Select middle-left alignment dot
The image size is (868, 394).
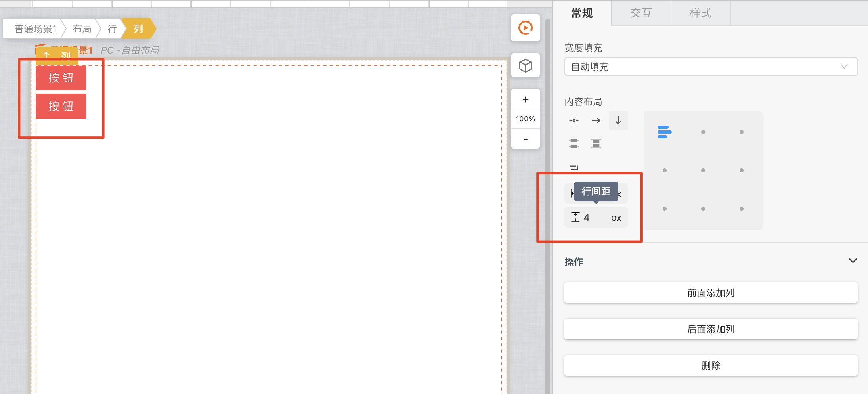tap(665, 170)
